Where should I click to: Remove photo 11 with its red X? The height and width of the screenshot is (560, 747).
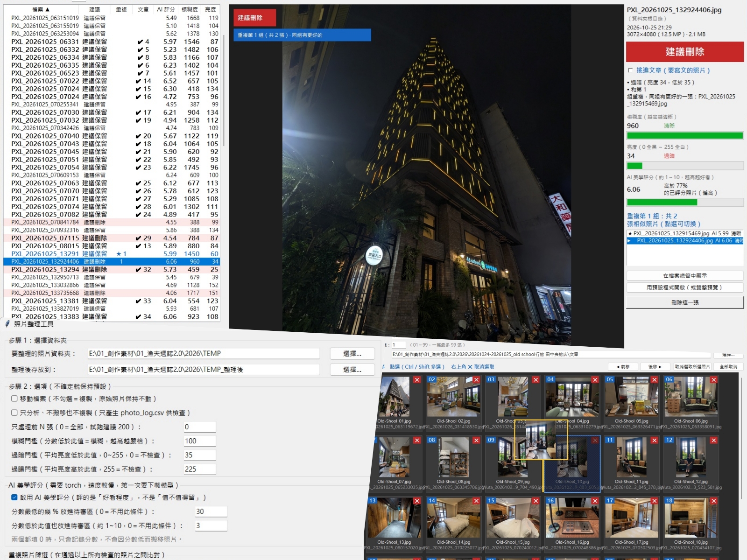click(x=654, y=440)
